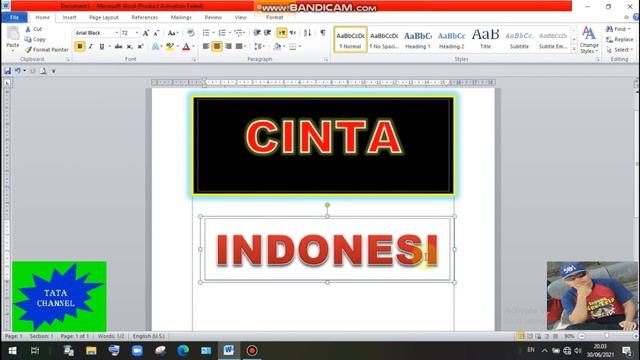Screen dimensions: 640x360
Task: Align text to the right
Action: tap(228, 47)
